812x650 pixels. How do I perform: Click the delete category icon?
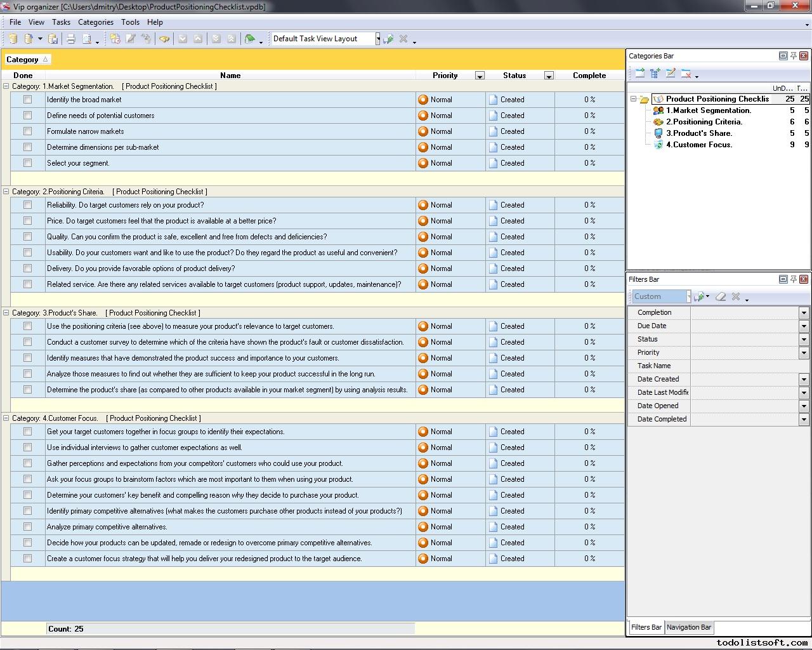coord(686,74)
